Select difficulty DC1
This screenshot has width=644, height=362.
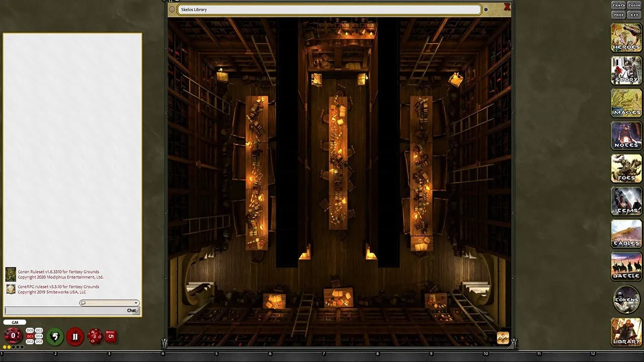(30, 336)
